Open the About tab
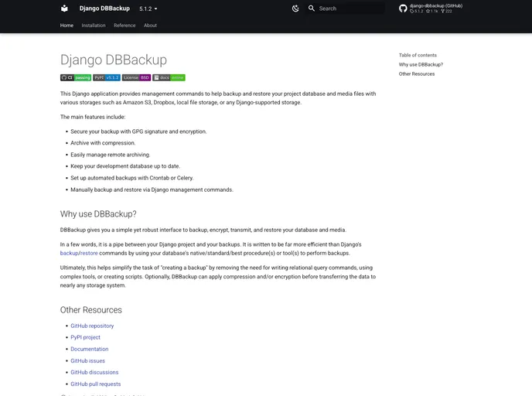 pyautogui.click(x=150, y=26)
